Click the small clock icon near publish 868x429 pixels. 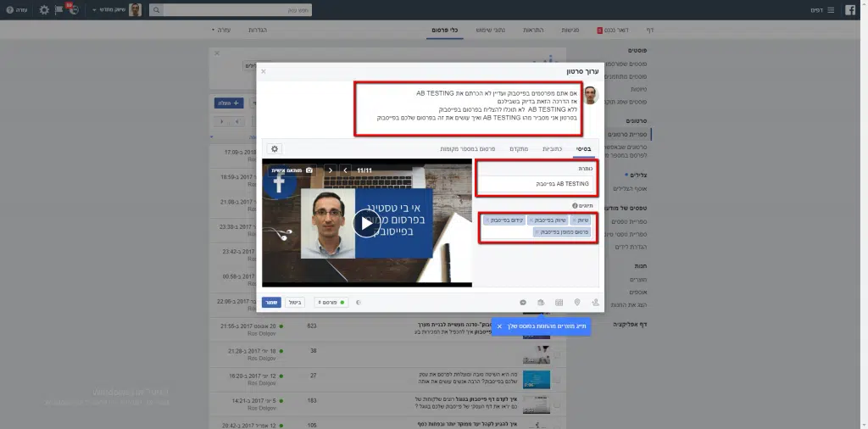[359, 302]
